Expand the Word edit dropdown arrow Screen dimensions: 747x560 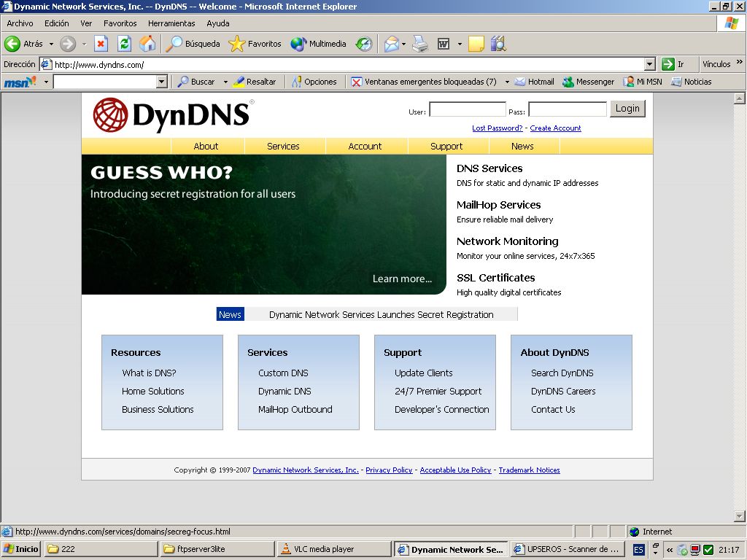coord(460,44)
